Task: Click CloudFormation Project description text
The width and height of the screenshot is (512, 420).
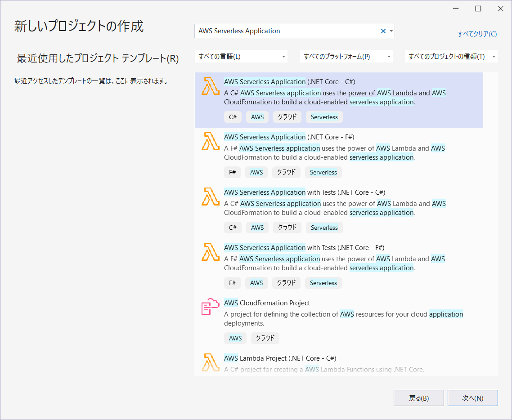Action: pos(344,318)
